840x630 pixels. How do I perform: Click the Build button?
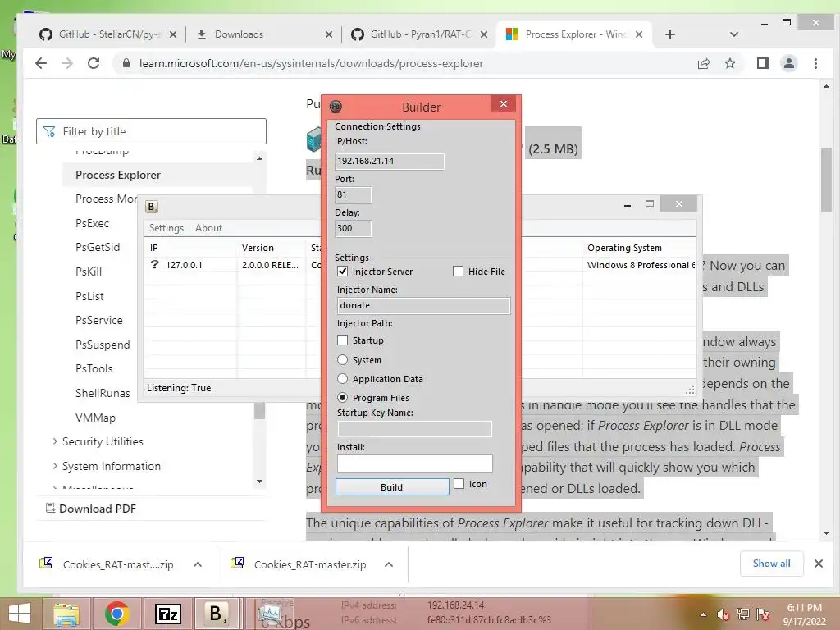pos(392,486)
